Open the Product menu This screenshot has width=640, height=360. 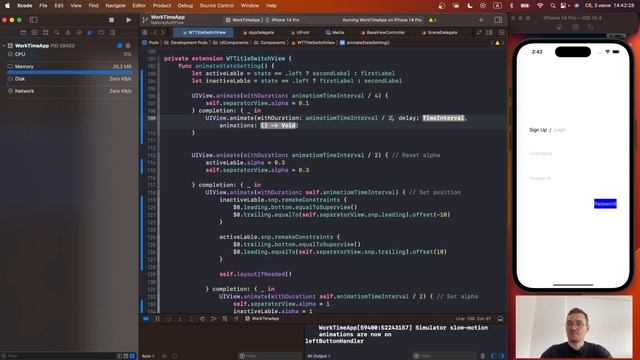point(162,6)
